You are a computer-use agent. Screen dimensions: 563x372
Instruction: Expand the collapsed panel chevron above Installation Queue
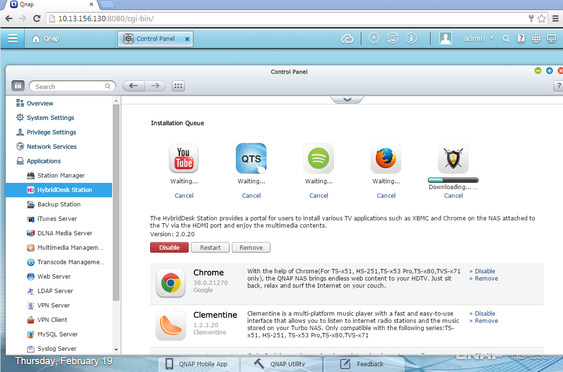click(x=347, y=99)
